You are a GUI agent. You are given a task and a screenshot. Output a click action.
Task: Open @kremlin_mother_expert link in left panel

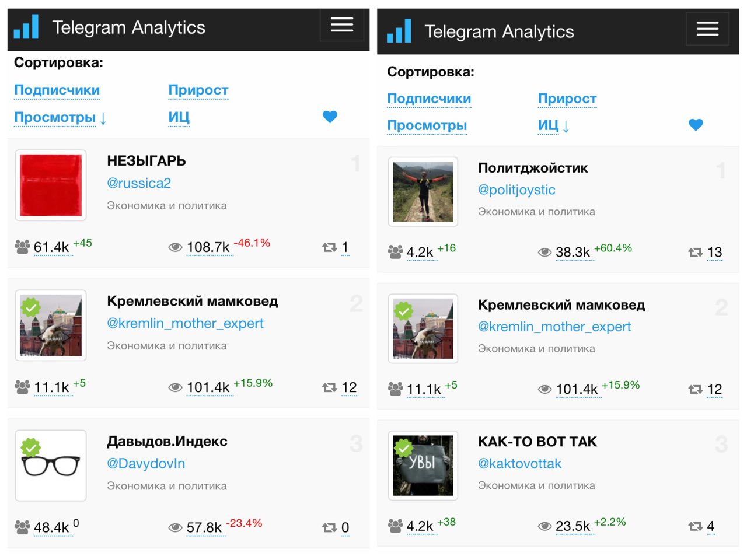[x=185, y=323]
